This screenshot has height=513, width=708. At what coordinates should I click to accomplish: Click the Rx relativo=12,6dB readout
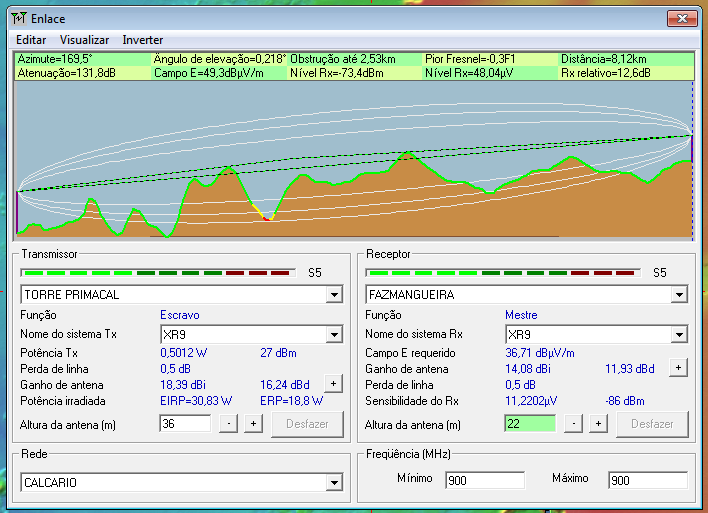606,73
